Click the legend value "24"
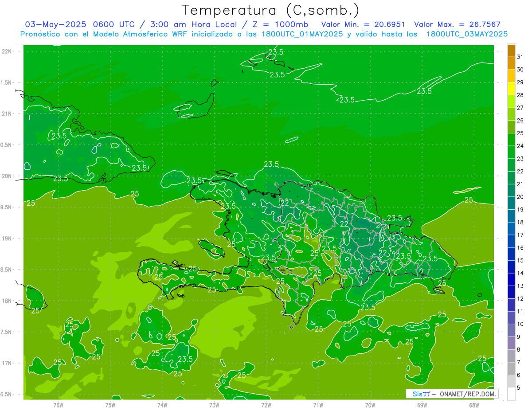The width and height of the screenshot is (532, 411). coord(520,146)
